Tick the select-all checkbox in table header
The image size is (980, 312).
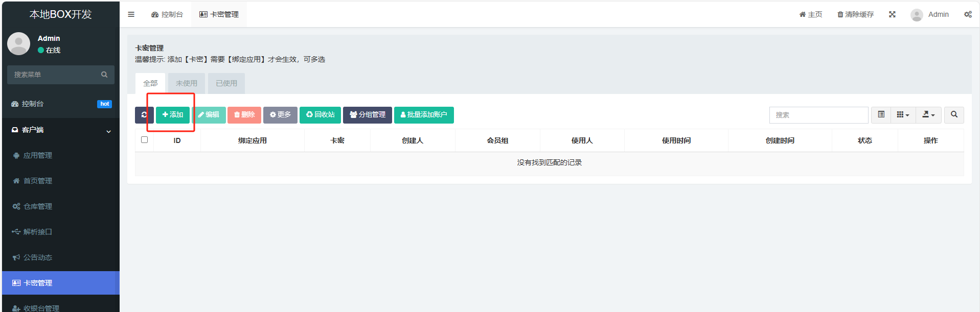[144, 140]
